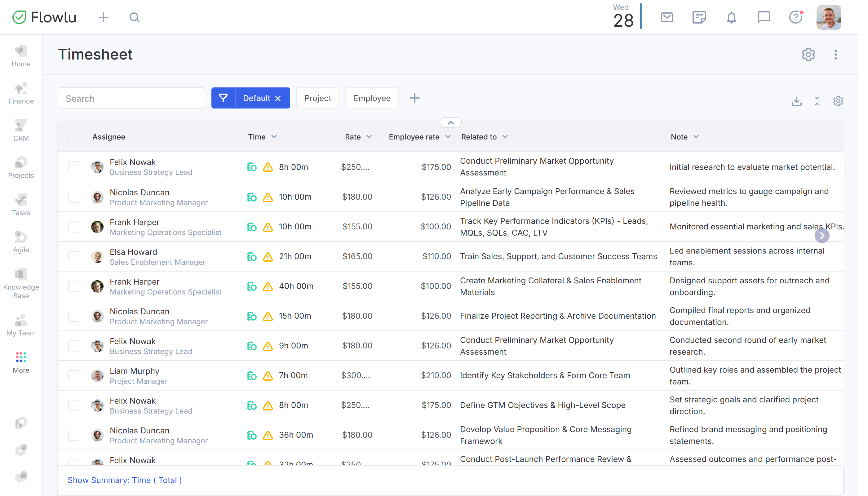Image resolution: width=868 pixels, height=496 pixels.
Task: Open the notes icon in header
Action: tap(699, 17)
